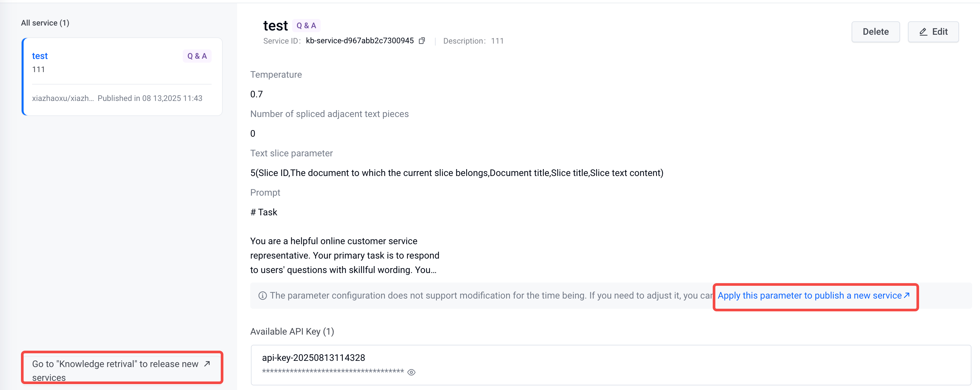The width and height of the screenshot is (980, 390).
Task: Click the published date on test card
Action: click(x=150, y=98)
